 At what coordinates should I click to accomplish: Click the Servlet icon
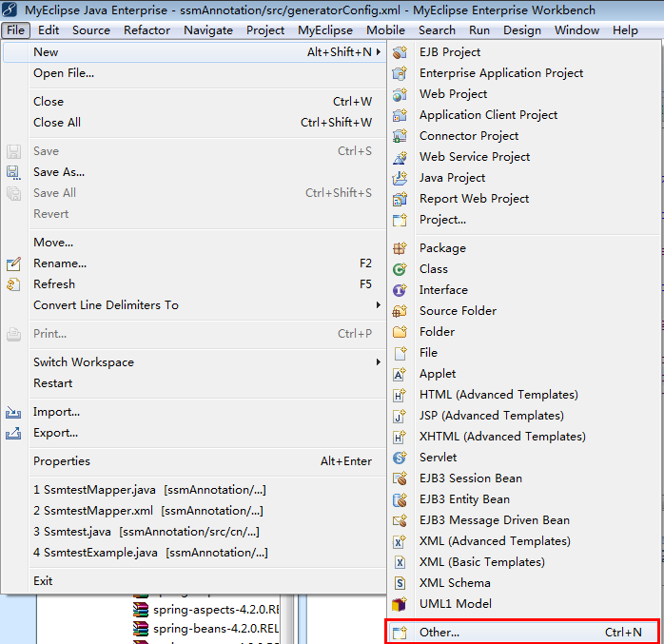(x=400, y=458)
